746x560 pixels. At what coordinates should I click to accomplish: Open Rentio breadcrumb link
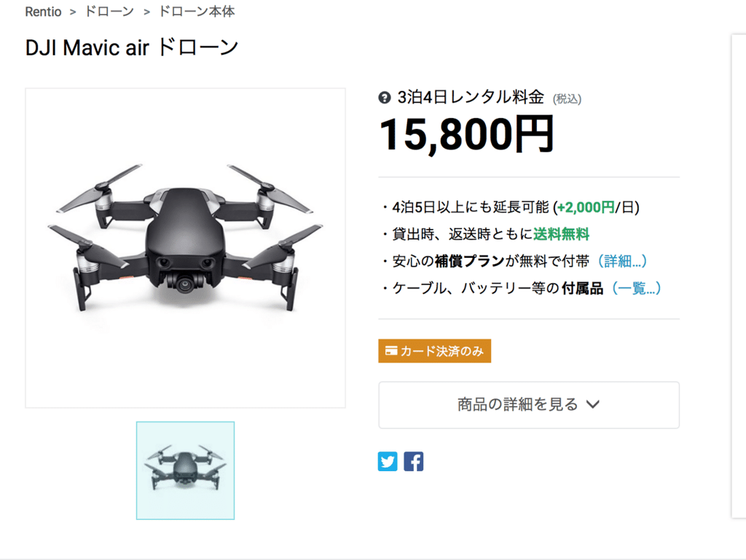pos(43,12)
